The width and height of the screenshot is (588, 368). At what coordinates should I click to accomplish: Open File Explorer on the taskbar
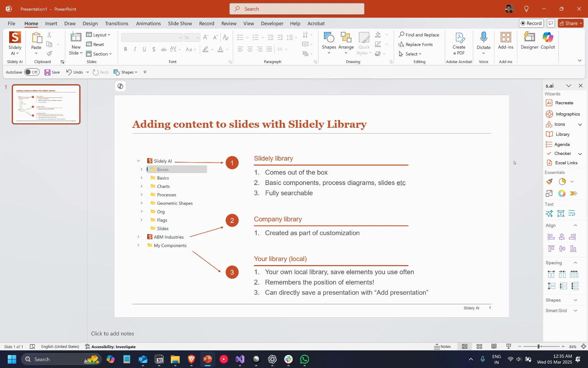point(175,359)
